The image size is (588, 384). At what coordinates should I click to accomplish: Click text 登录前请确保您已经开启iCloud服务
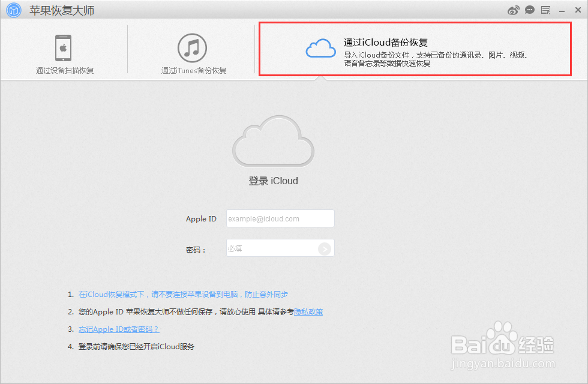point(136,347)
